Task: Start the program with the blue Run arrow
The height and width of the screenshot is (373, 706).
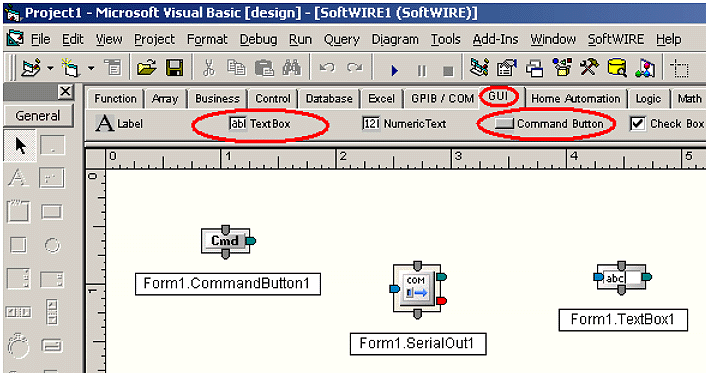Action: (x=394, y=70)
